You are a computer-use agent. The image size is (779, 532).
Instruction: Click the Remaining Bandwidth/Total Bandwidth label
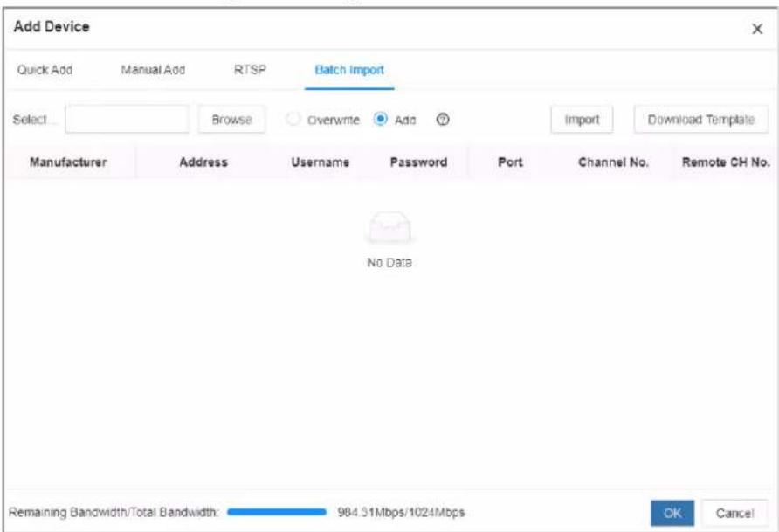[114, 512]
